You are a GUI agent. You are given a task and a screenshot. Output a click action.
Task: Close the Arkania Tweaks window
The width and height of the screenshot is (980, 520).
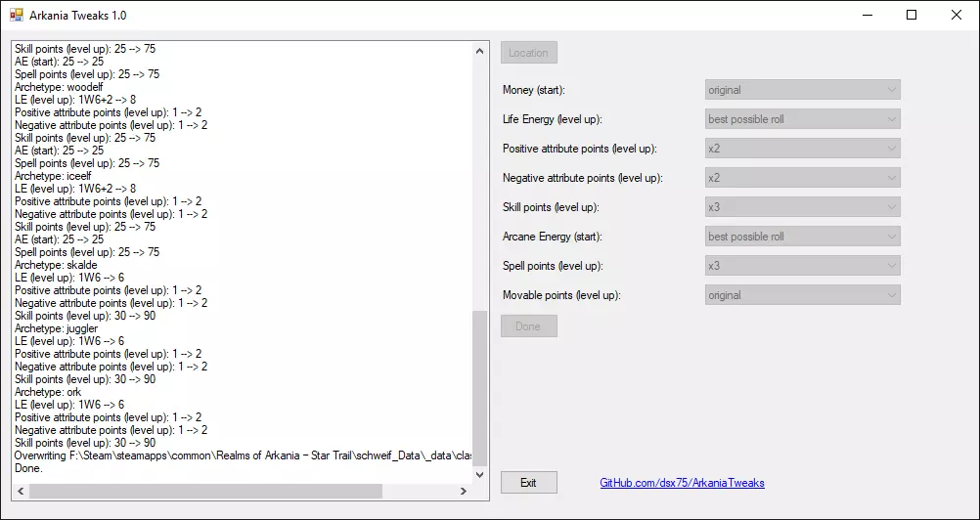957,15
